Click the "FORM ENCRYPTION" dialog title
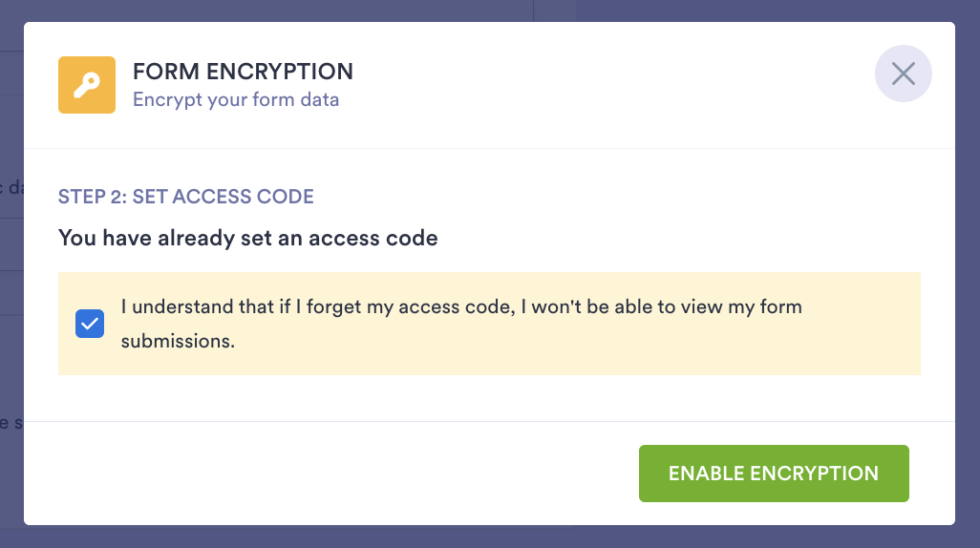Viewport: 980px width, 548px height. pyautogui.click(x=243, y=72)
